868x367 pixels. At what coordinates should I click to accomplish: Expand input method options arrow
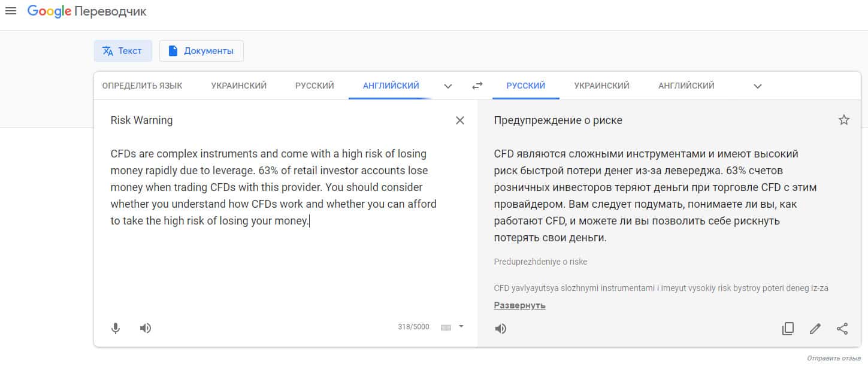[461, 327]
